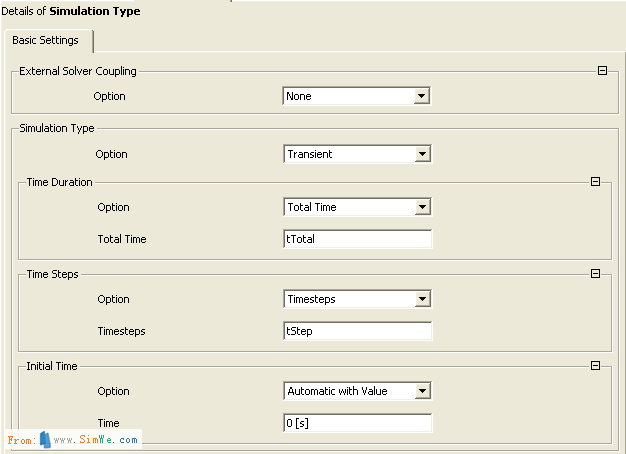The image size is (626, 454).
Task: Click the Initial Time field showing 0 [s]
Action: click(x=357, y=423)
